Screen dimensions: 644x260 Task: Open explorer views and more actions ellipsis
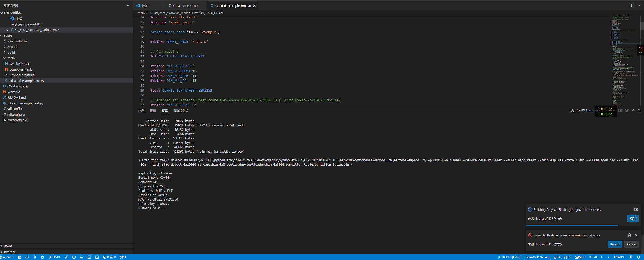pos(127,5)
